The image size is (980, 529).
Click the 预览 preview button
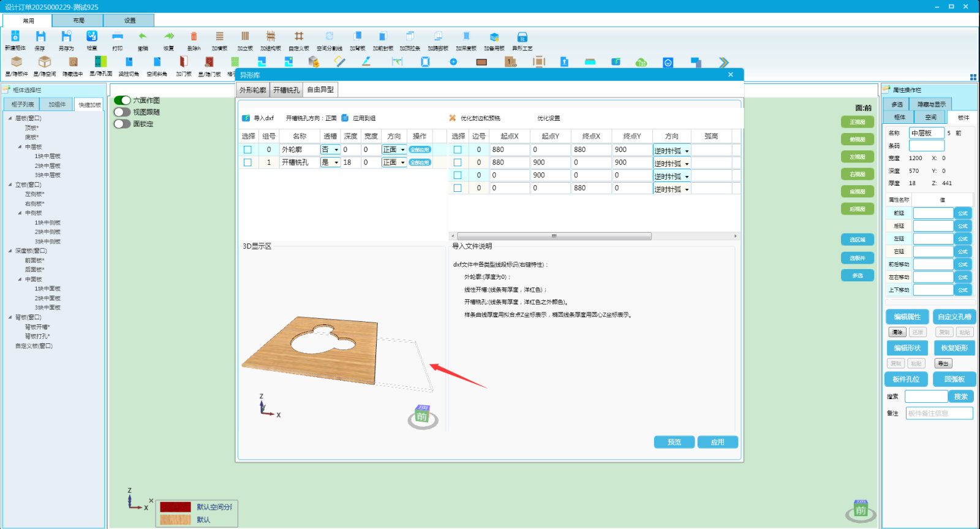click(x=674, y=442)
